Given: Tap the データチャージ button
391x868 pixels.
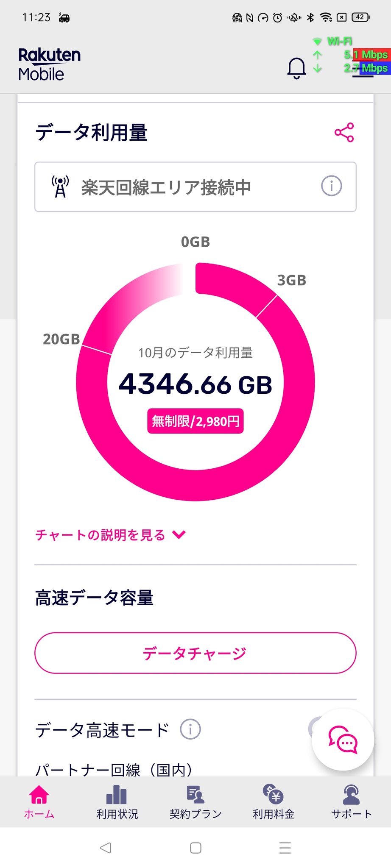Looking at the screenshot, I should [x=195, y=653].
